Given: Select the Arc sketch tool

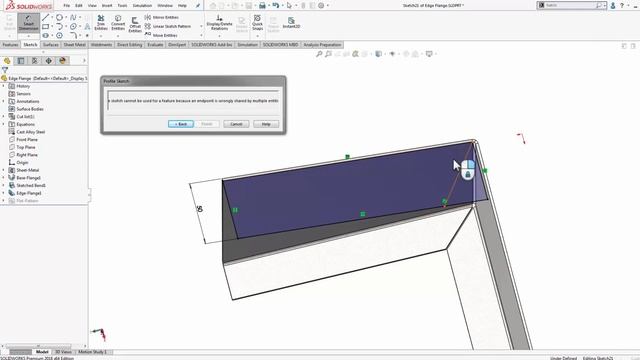Looking at the screenshot, I should click(x=60, y=27).
